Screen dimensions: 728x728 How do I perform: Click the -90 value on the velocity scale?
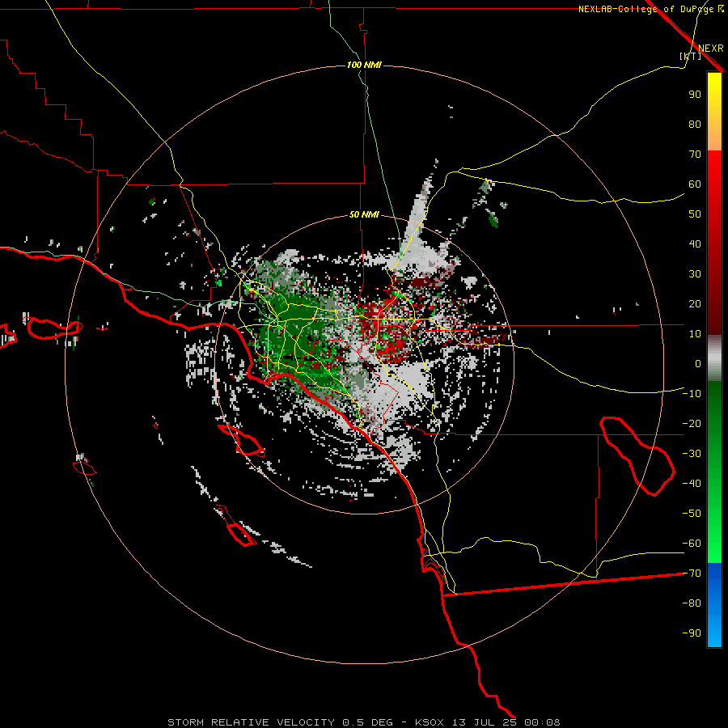pyautogui.click(x=692, y=633)
